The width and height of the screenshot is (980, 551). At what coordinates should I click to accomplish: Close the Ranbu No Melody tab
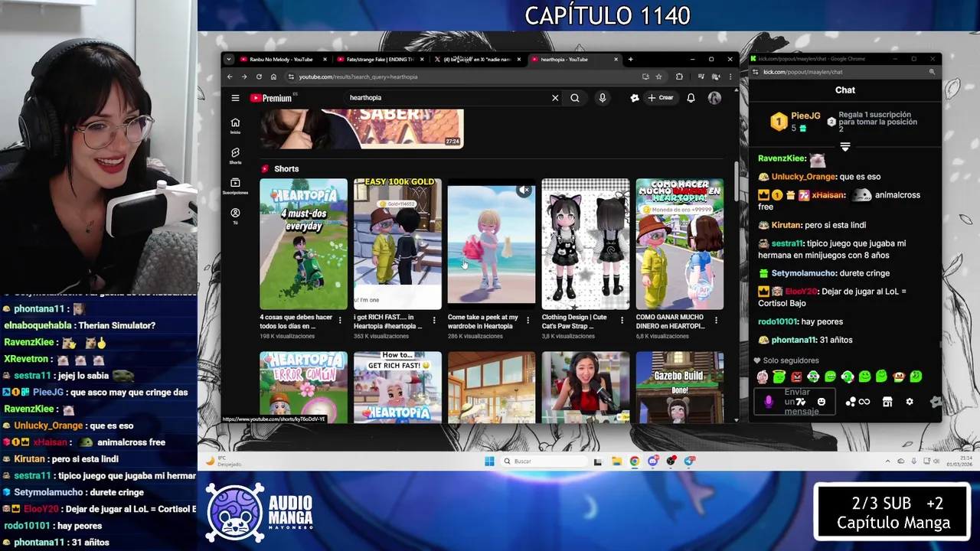point(325,59)
